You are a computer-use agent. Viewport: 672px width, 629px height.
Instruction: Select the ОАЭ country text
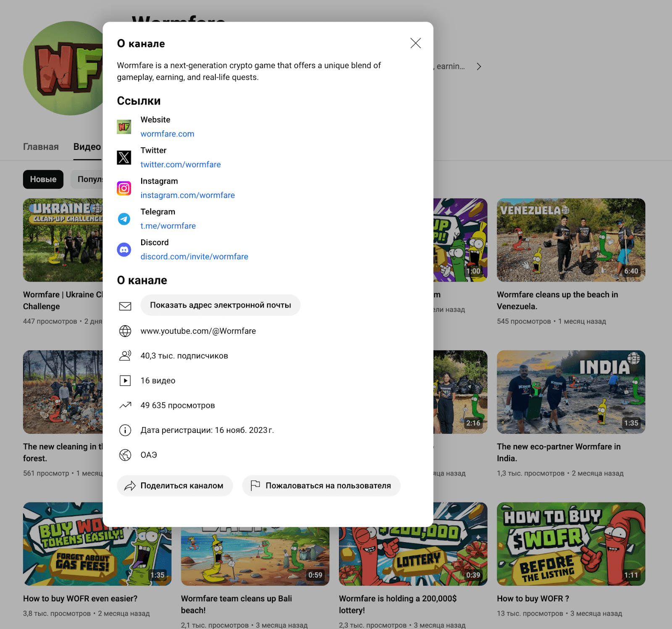149,455
